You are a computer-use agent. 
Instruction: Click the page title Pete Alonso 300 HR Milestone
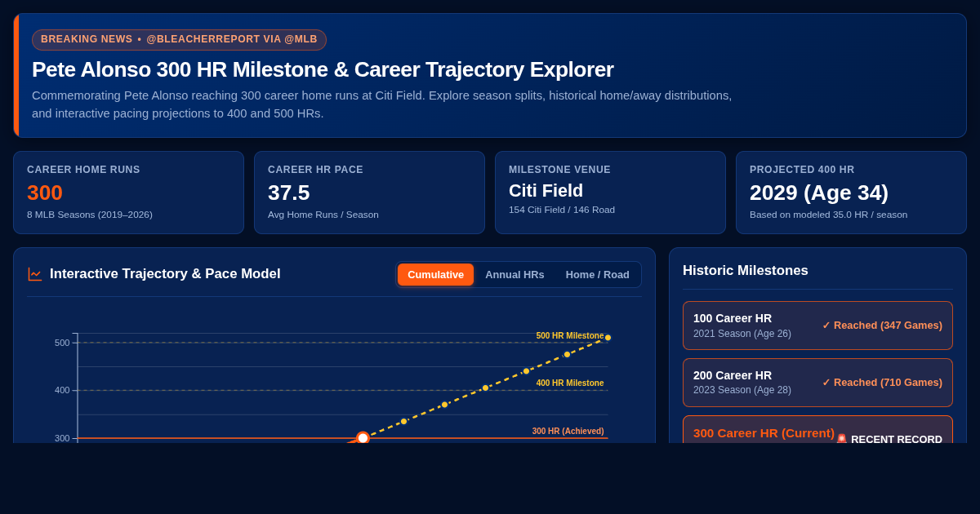tap(323, 69)
